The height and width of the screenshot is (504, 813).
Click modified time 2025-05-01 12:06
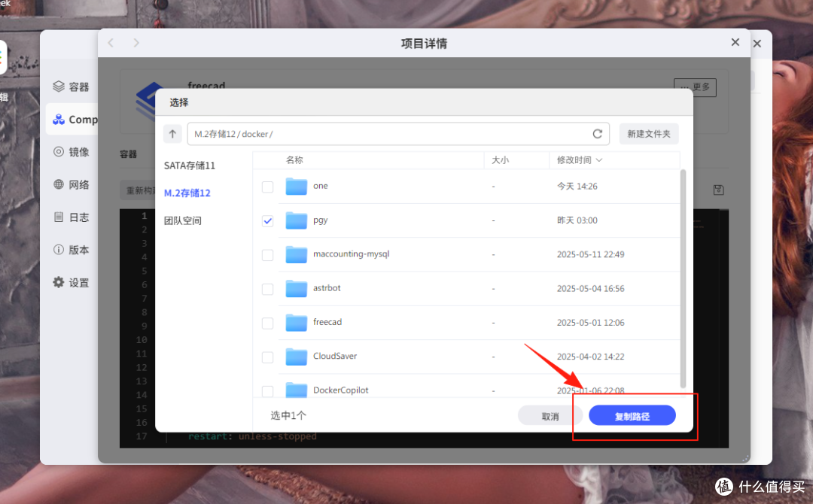click(591, 323)
